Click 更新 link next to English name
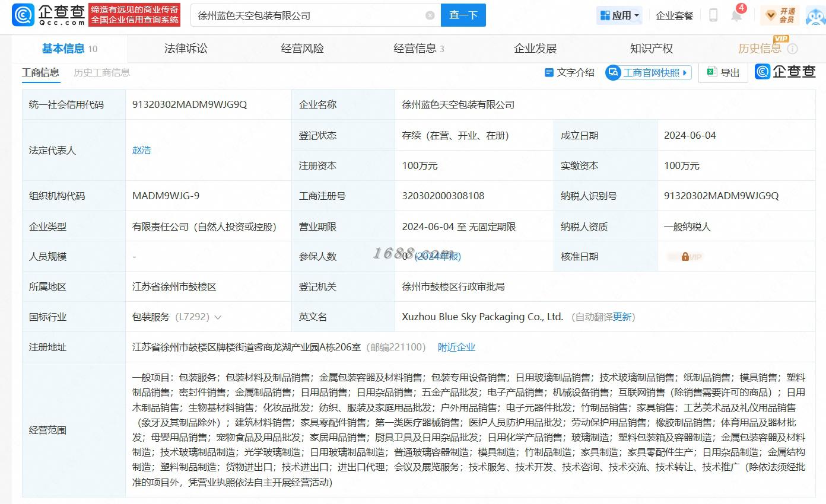The image size is (826, 504). coord(622,317)
